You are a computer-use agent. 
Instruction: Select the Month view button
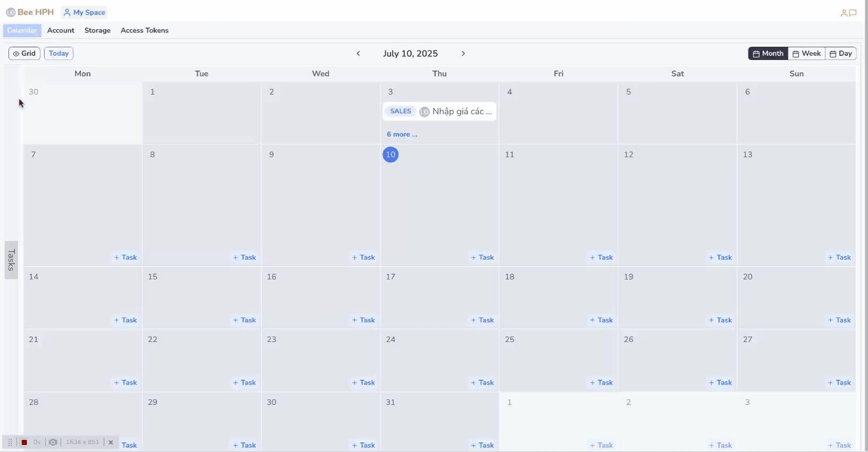pos(768,54)
